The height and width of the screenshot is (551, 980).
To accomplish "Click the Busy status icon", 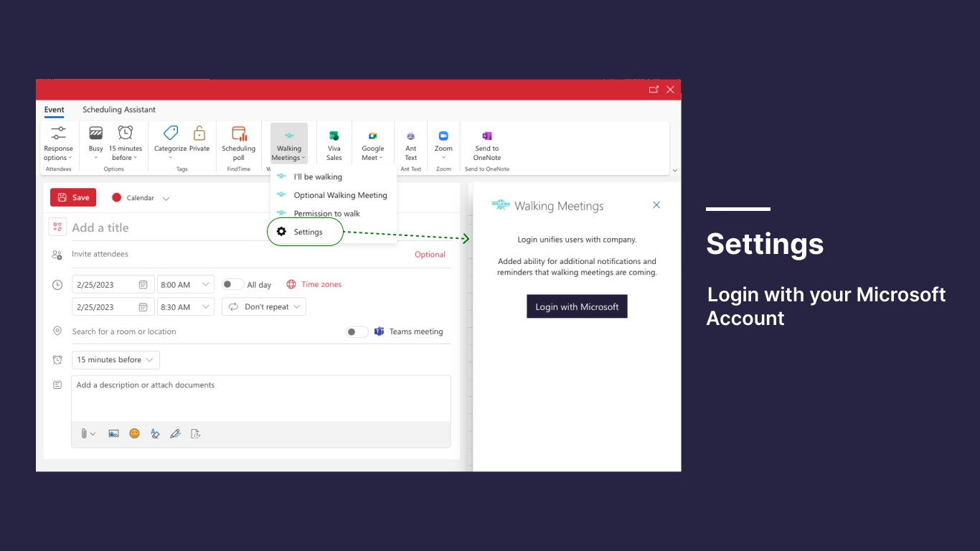I will coord(95,133).
